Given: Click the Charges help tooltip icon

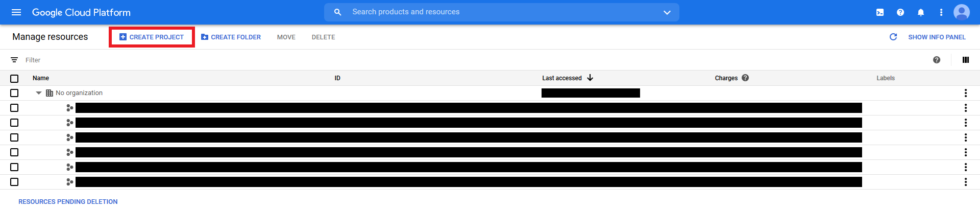Looking at the screenshot, I should click(x=745, y=78).
